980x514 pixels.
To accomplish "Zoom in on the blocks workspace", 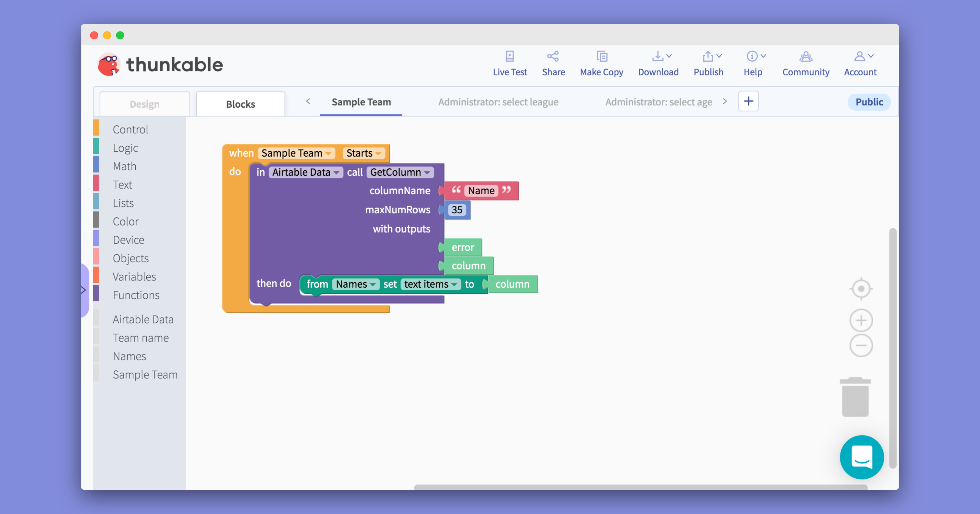I will [861, 320].
